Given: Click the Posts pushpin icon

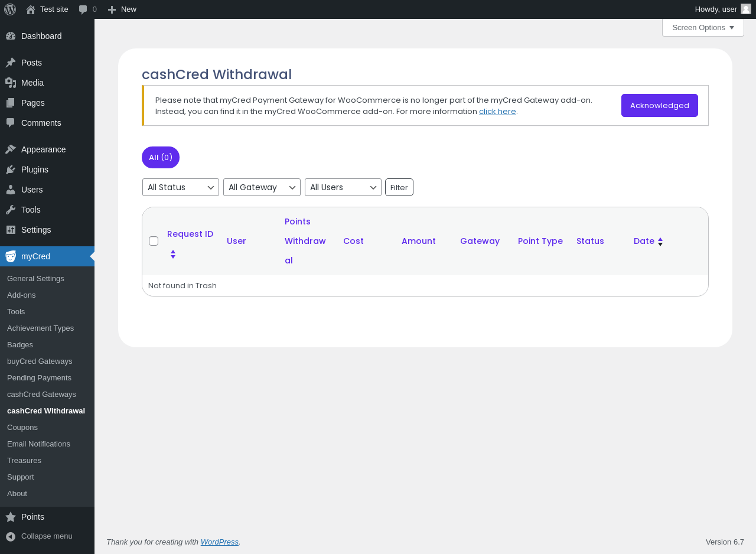Looking at the screenshot, I should coord(11,63).
